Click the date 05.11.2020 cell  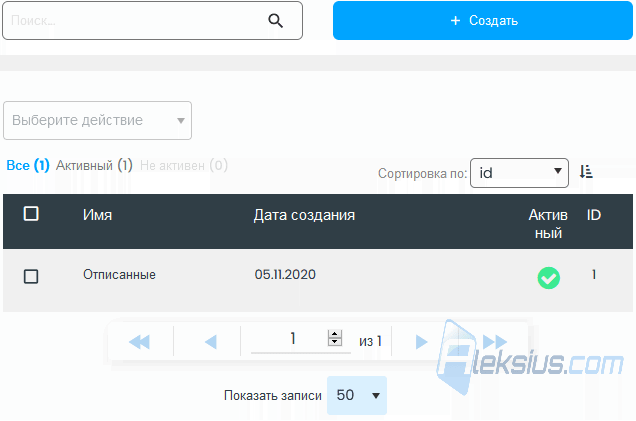(285, 275)
